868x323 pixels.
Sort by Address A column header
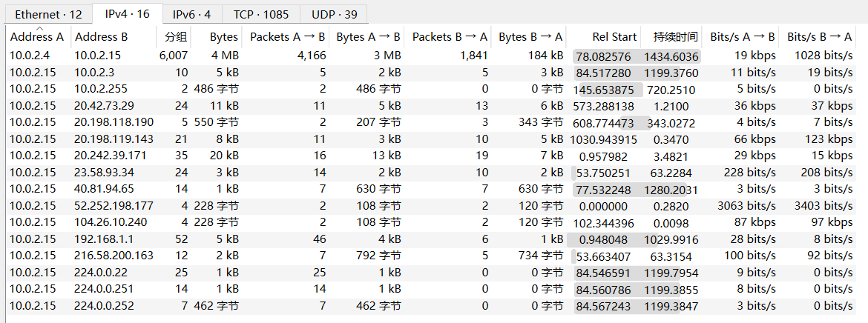pos(37,36)
